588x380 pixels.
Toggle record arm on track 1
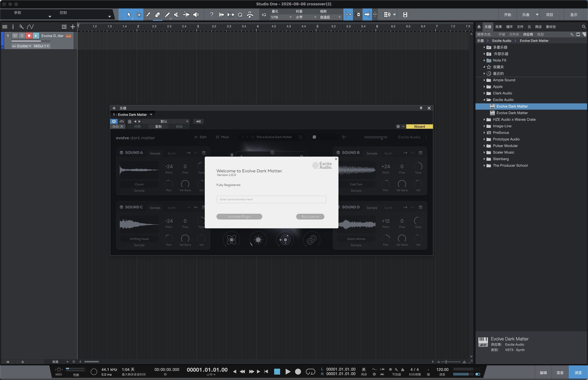point(29,36)
